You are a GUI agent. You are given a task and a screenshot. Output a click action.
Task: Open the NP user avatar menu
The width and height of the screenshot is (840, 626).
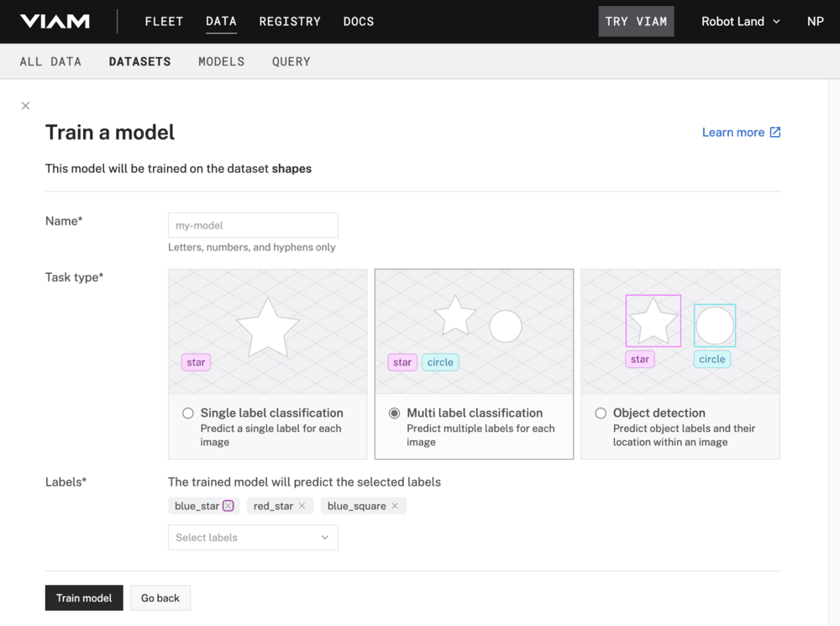815,21
